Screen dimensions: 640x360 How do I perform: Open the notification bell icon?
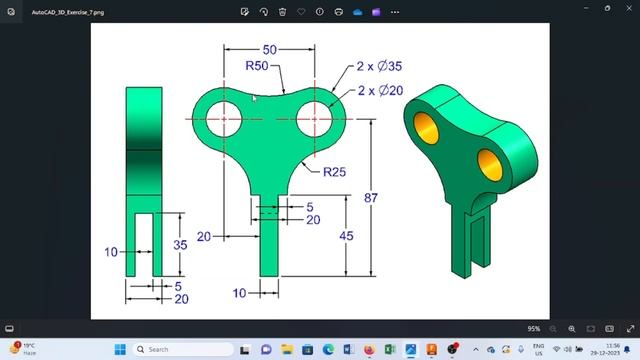pyautogui.click(x=627, y=349)
